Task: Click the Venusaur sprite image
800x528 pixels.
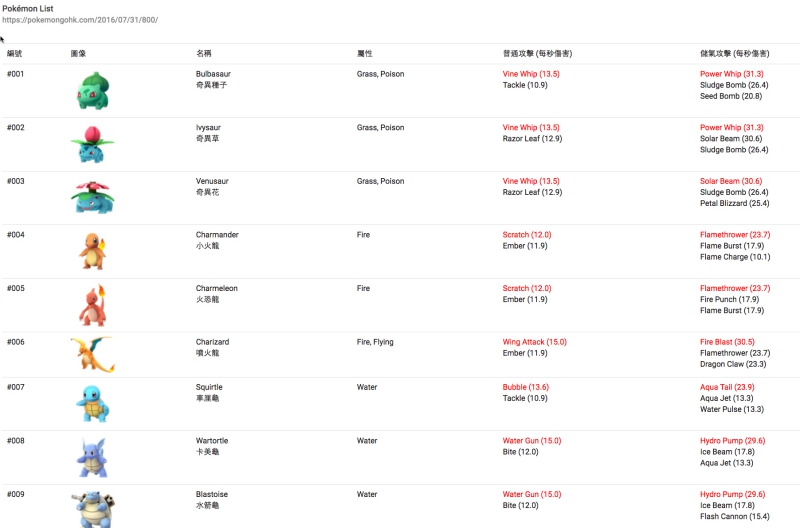Action: pyautogui.click(x=92, y=197)
